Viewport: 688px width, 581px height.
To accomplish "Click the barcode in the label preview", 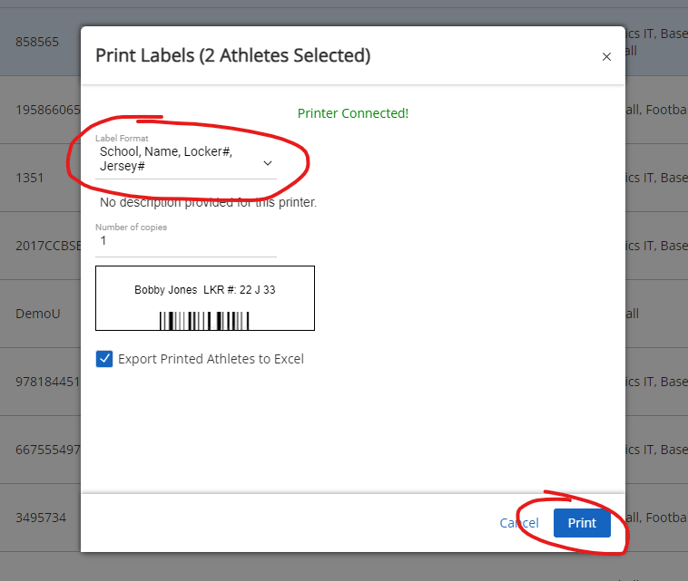I will tap(204, 320).
